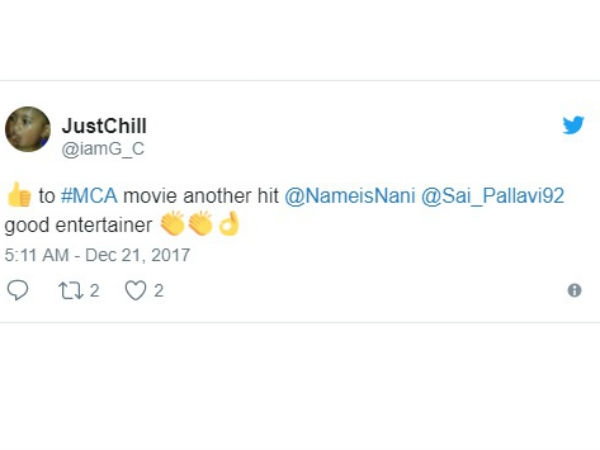
Task: Reply using the speech bubble icon
Action: (17, 290)
